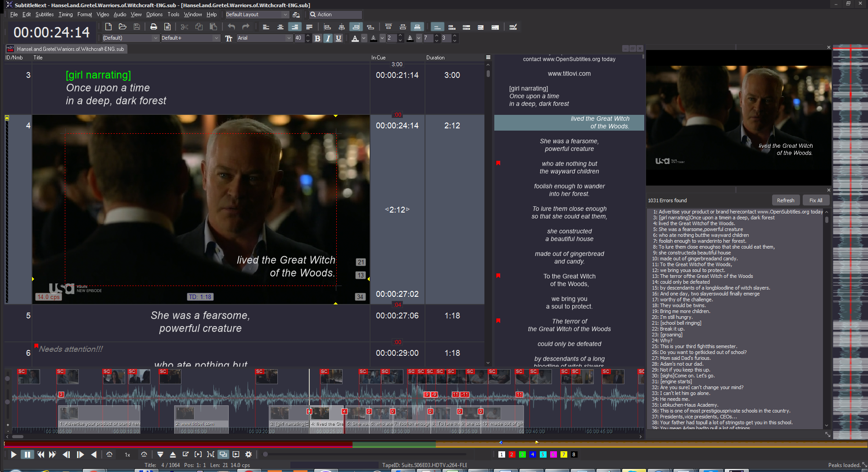
Task: Open the Default+ style dropdown
Action: 216,38
